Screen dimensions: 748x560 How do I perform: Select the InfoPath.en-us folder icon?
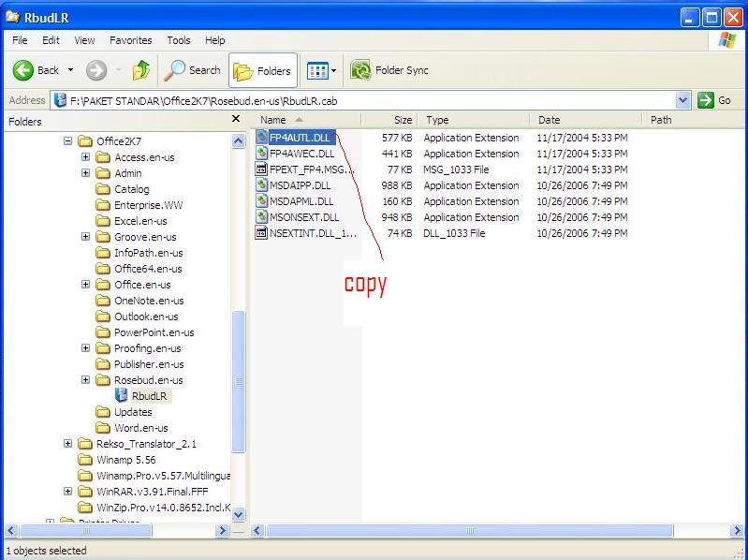coord(103,253)
